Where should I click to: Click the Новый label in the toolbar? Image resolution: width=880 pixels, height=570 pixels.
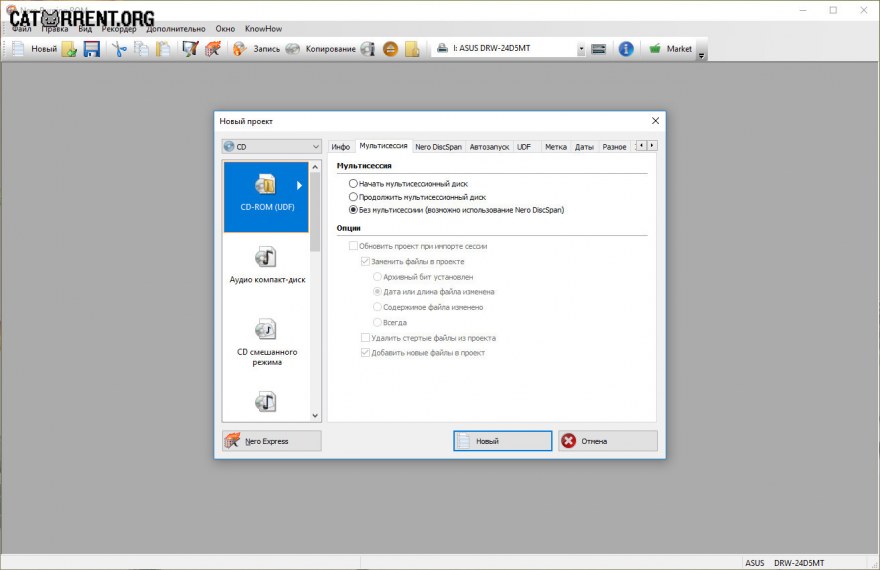(44, 49)
